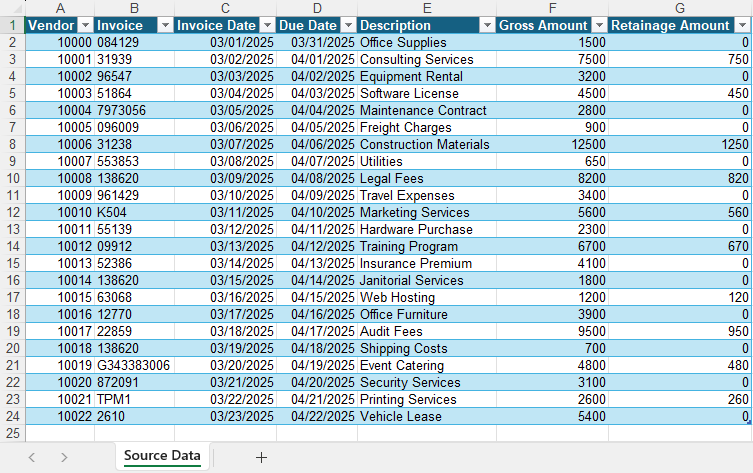Viewport: 753px width, 473px height.
Task: Select row 12 header
Action: coord(13,212)
